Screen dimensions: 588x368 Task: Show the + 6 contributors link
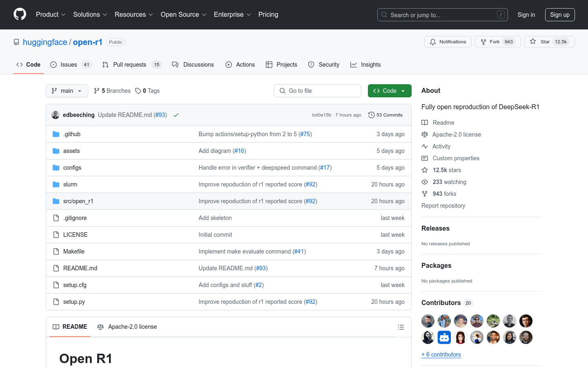(x=441, y=355)
